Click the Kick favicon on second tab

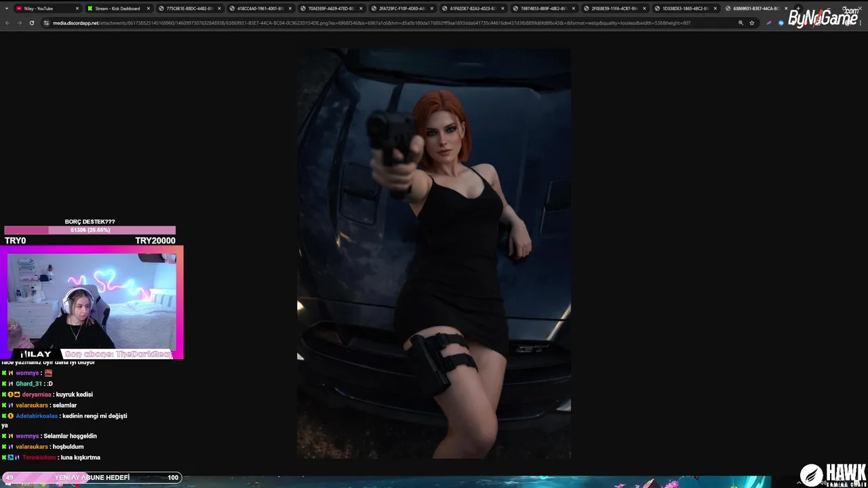[90, 8]
